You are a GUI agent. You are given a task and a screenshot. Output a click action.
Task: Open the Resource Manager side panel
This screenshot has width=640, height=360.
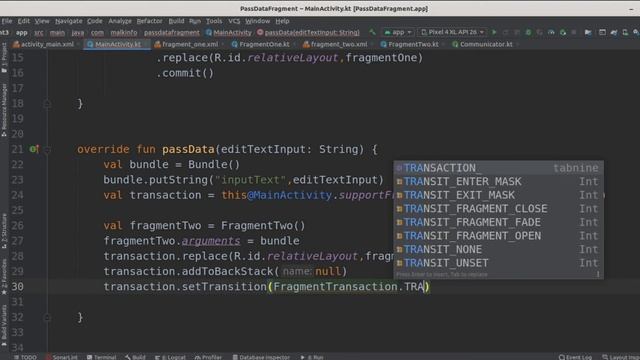click(x=4, y=110)
